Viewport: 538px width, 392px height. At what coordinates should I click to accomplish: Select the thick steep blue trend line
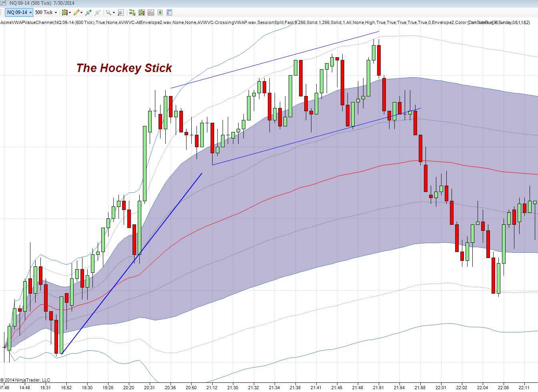click(x=132, y=263)
